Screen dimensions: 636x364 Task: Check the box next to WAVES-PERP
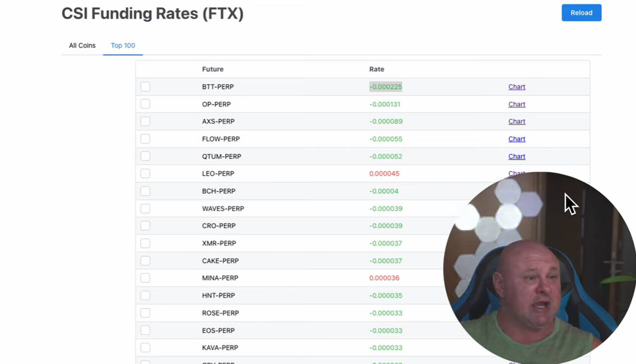point(145,209)
